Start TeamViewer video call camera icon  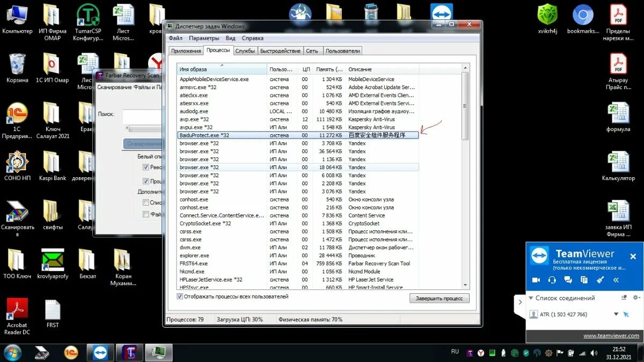pyautogui.click(x=536, y=280)
